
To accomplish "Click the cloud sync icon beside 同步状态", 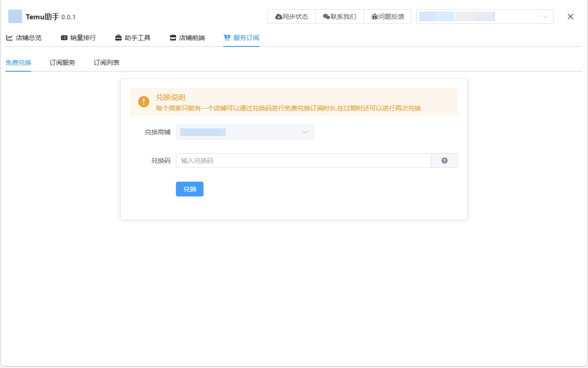I will (x=278, y=16).
